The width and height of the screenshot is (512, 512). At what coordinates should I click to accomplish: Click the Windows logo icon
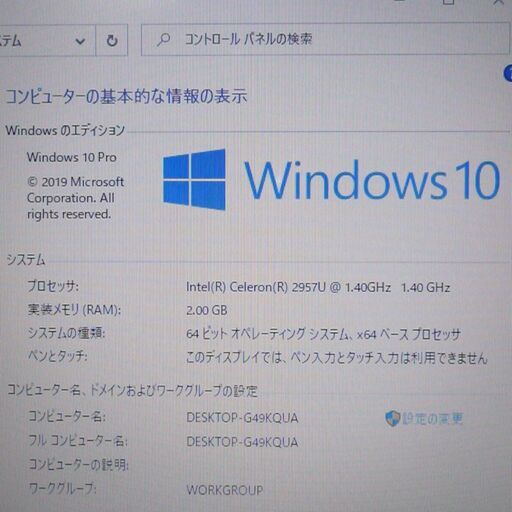194,179
